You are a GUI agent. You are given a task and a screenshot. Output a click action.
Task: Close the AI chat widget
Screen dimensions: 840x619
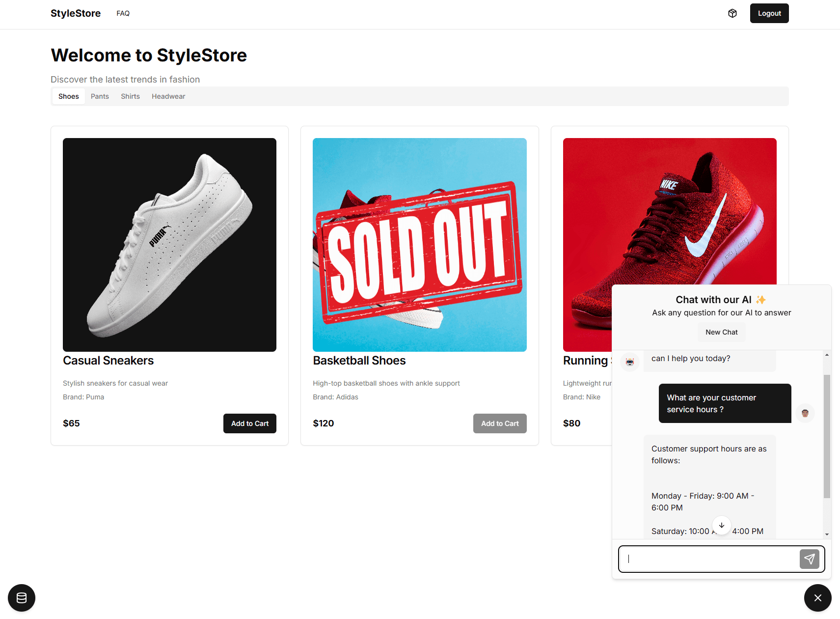[x=817, y=598]
